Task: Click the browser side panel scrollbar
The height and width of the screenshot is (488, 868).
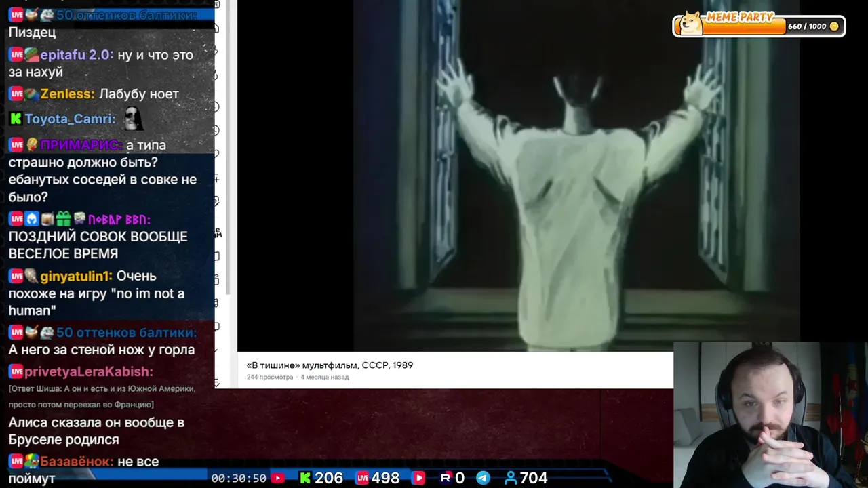Action: point(227,146)
